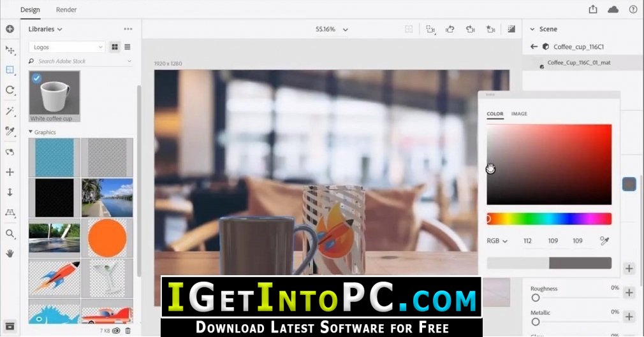The height and width of the screenshot is (337, 644).
Task: Open the Creative Cloud sync icon
Action: click(x=613, y=9)
